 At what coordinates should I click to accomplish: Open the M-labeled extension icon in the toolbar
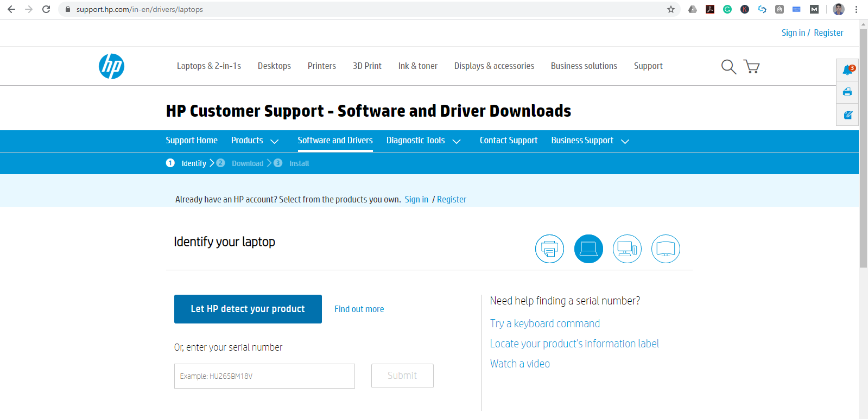click(814, 9)
